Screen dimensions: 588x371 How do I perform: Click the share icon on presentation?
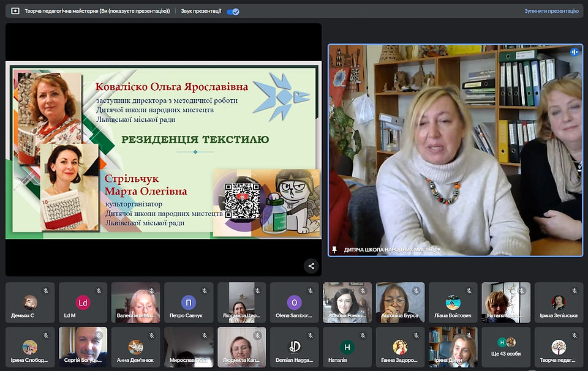tap(311, 266)
